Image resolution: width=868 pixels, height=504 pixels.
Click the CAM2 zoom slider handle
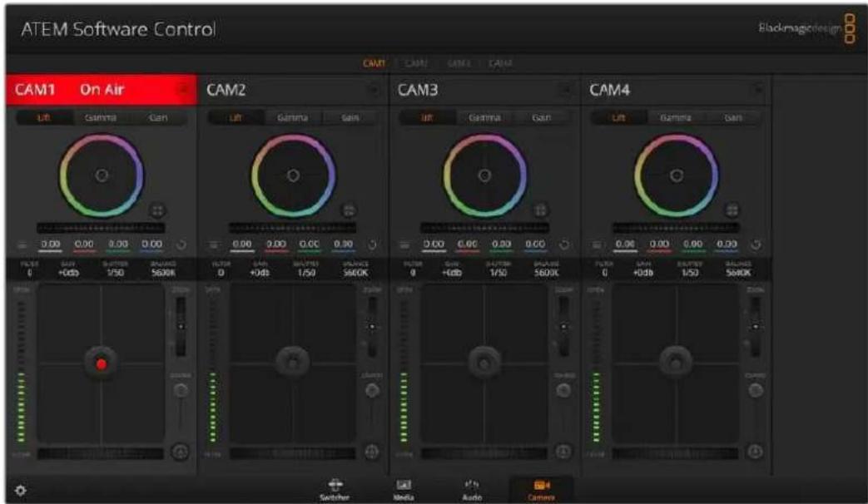point(372,326)
